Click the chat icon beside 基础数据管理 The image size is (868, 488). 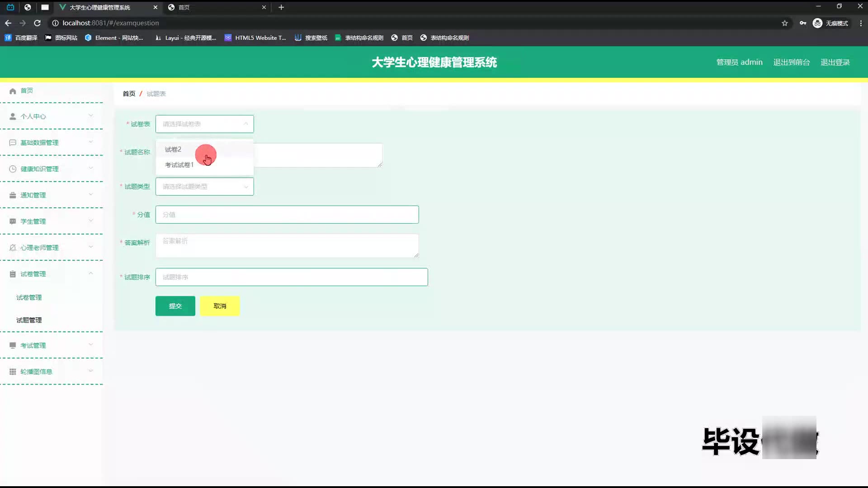point(13,143)
